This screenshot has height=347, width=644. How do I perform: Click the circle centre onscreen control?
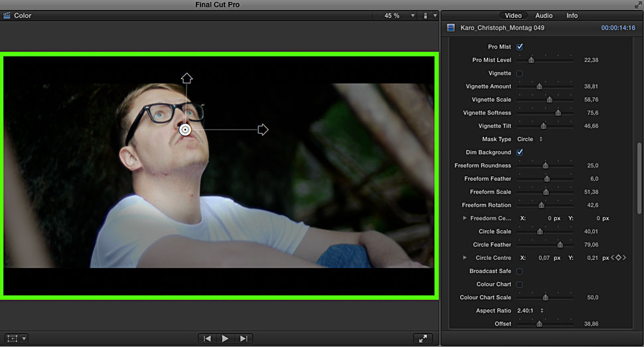(185, 130)
